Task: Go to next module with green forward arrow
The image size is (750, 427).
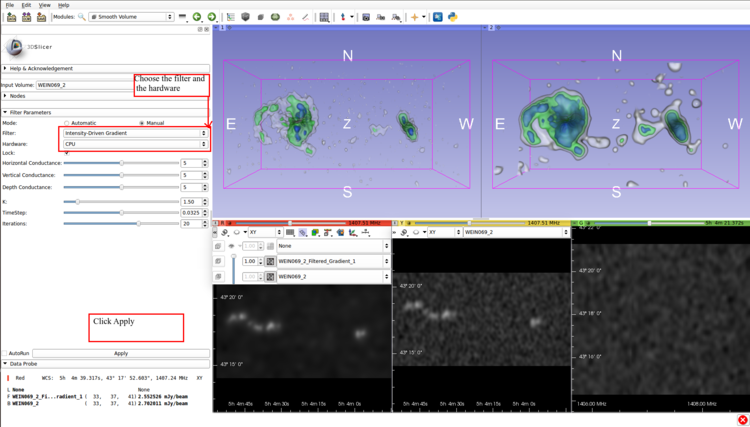Action: pos(211,17)
